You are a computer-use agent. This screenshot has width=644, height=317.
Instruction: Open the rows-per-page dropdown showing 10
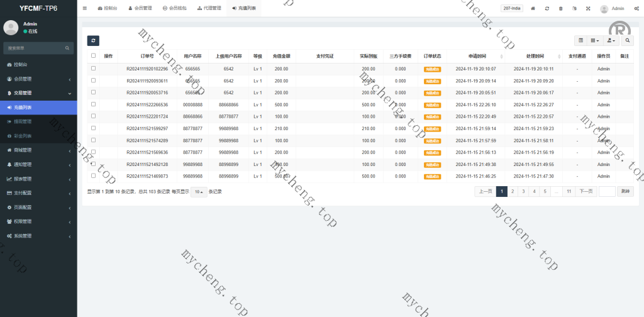pos(199,192)
